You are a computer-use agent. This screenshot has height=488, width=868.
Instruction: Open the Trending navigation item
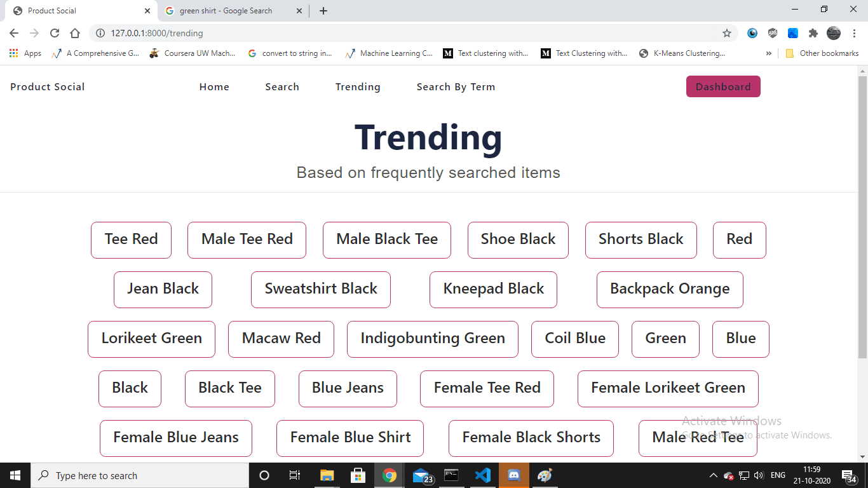point(358,87)
